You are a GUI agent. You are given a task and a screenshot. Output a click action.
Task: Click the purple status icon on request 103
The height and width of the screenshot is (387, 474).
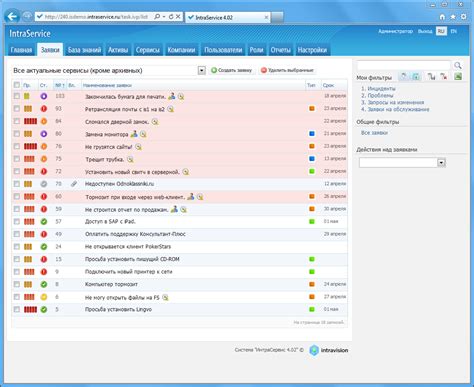44,96
